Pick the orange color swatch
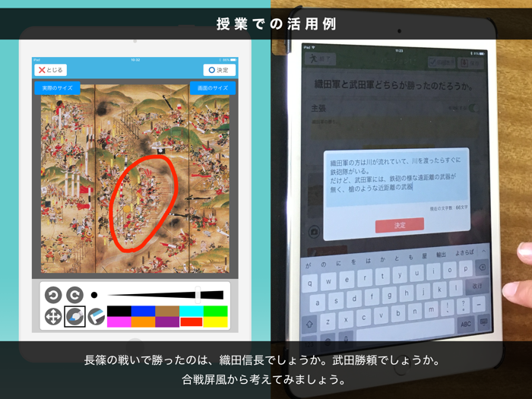Screen dimensions: 532x399 coord(143,322)
